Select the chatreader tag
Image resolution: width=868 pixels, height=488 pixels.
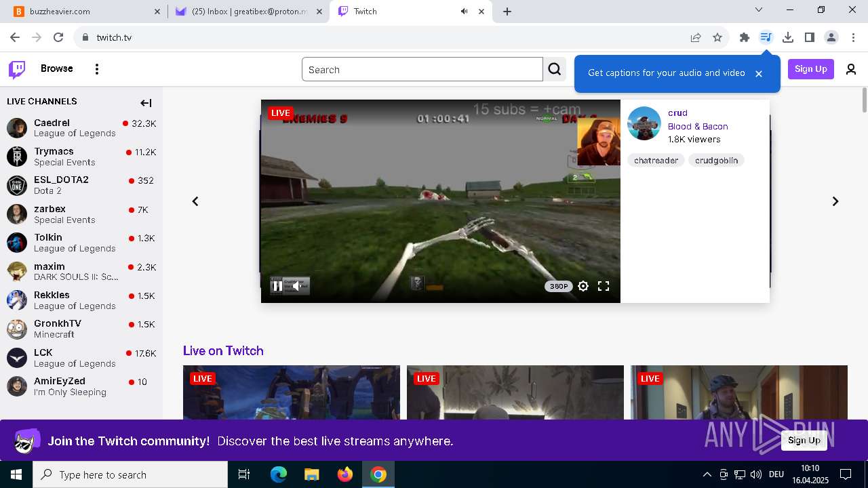656,161
